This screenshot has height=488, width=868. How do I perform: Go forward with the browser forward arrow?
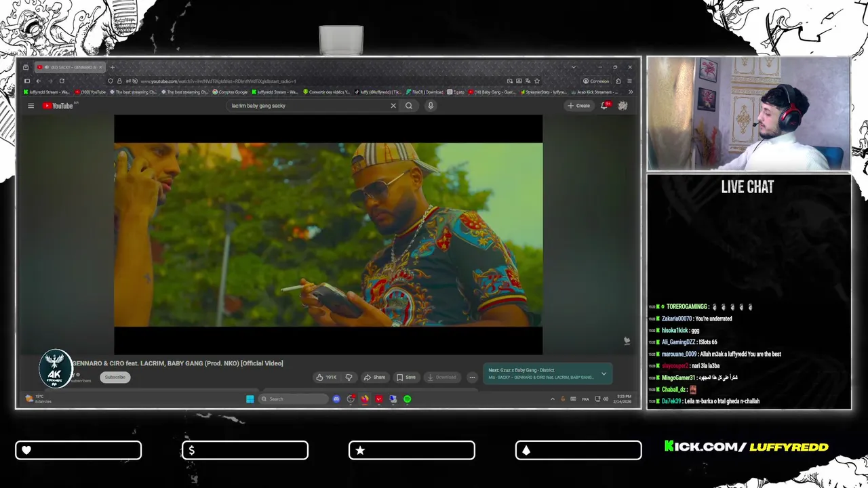click(x=50, y=81)
